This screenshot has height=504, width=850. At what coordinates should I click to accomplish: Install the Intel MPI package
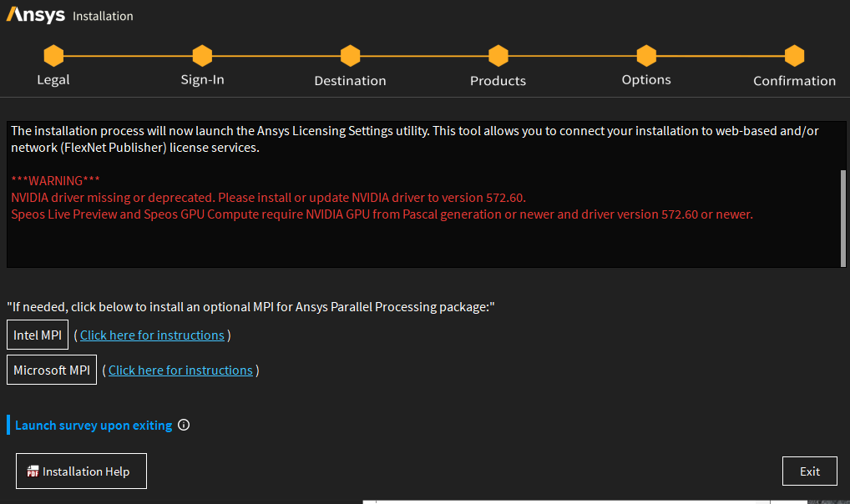pos(38,335)
